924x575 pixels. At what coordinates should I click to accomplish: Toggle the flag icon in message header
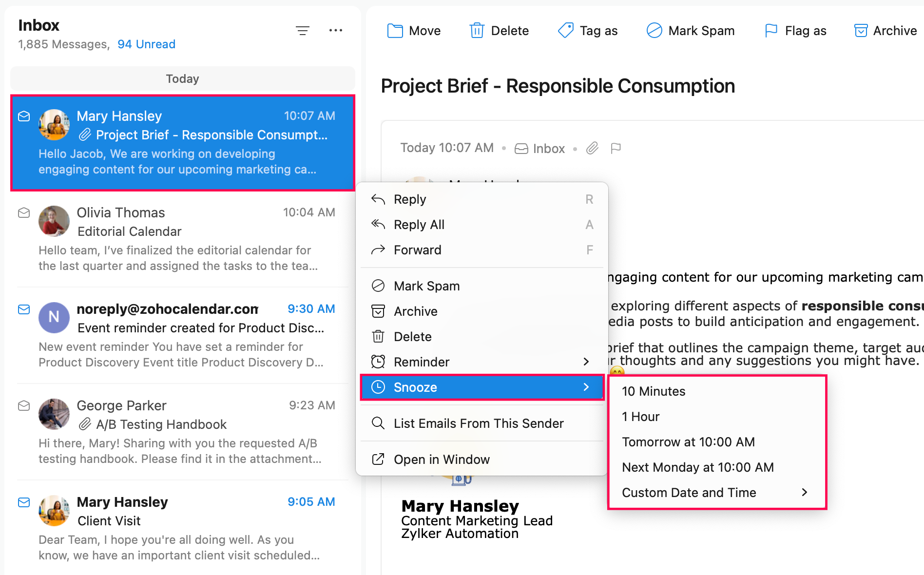(x=616, y=148)
